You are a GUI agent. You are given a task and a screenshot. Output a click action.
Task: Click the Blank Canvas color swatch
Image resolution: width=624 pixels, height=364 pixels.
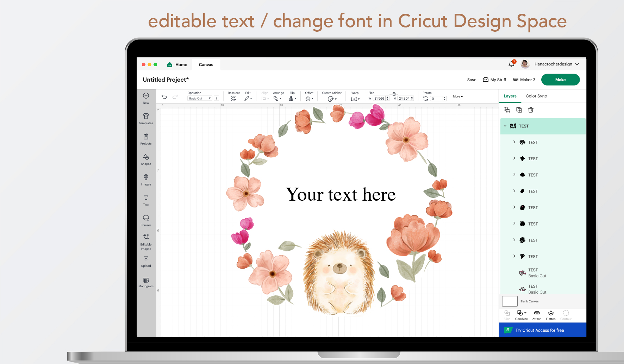tap(510, 301)
